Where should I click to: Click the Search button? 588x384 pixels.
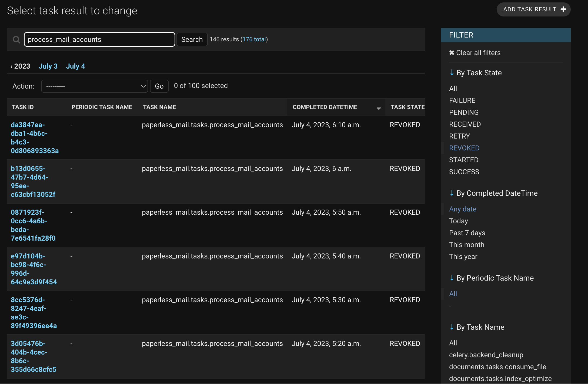pos(192,39)
